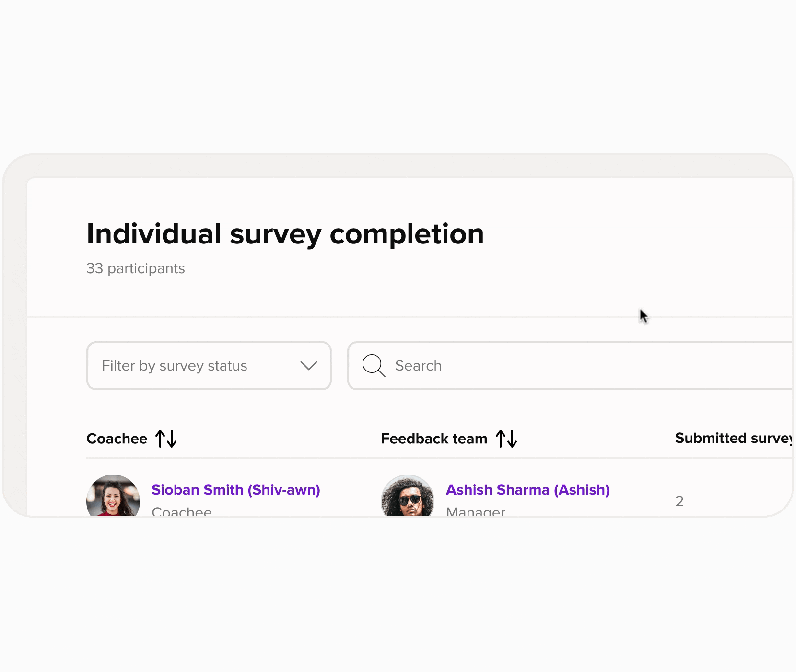Expand the Filter by survey status dropdown

pyautogui.click(x=209, y=366)
